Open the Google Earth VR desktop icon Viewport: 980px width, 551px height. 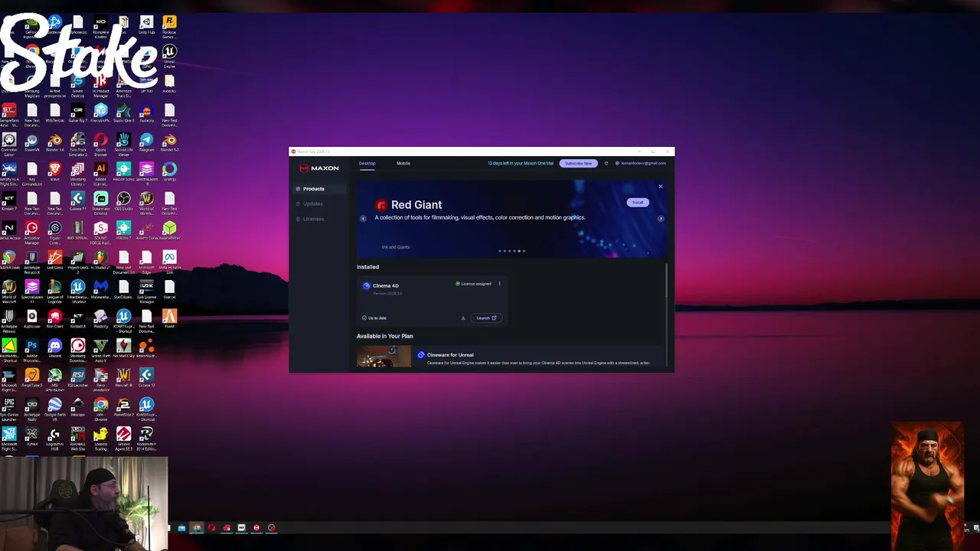click(54, 407)
